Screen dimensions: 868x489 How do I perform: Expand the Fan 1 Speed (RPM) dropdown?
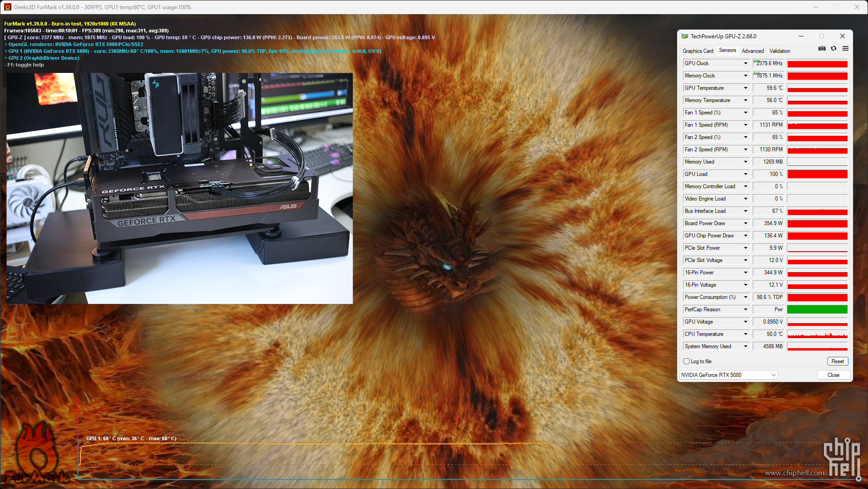[x=745, y=125]
